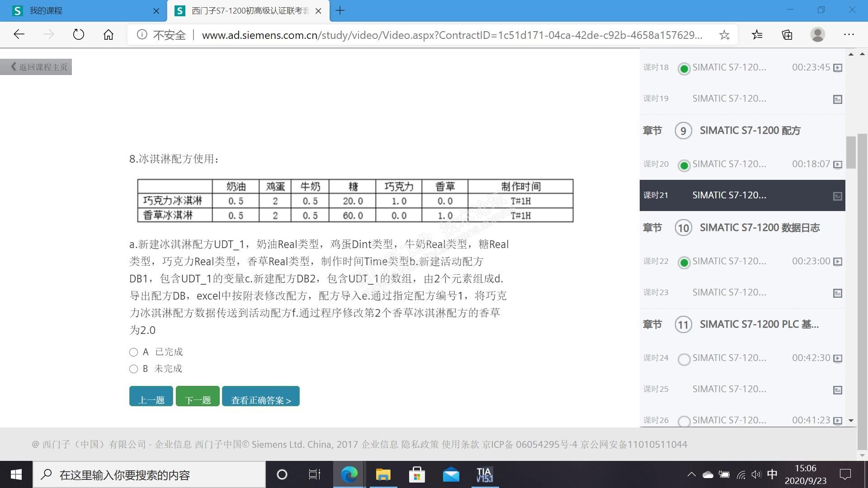Select option A 已完成
The image size is (868, 488).
[133, 352]
